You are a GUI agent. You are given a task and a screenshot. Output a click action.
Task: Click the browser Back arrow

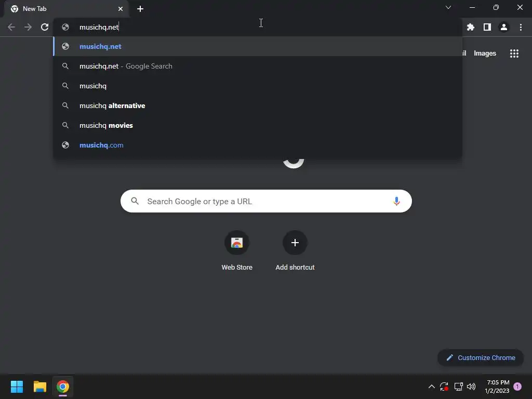pyautogui.click(x=11, y=27)
